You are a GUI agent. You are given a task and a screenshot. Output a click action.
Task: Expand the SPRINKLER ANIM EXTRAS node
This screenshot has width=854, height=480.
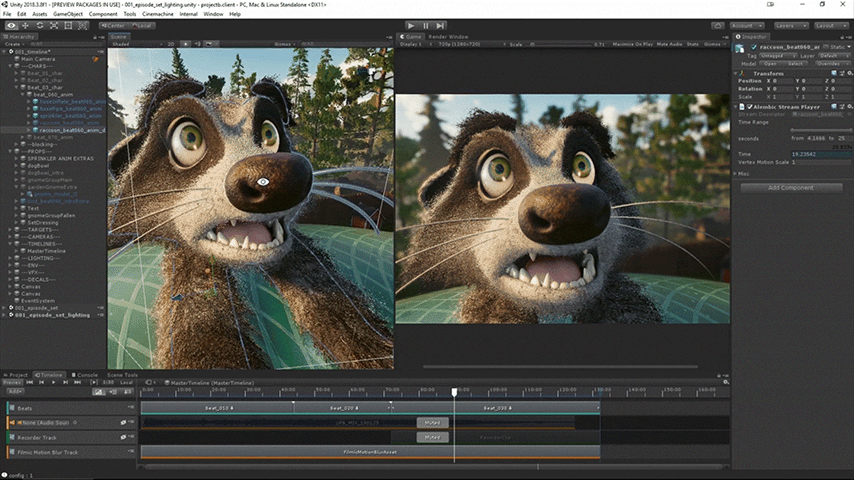pos(16,159)
